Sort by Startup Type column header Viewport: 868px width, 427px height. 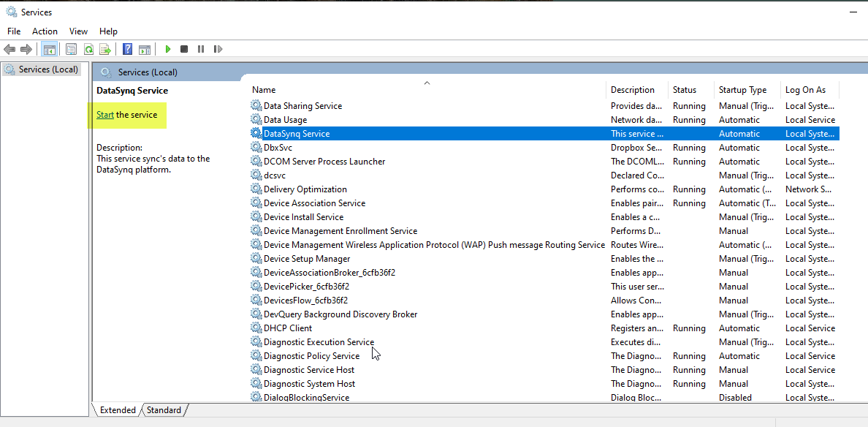[743, 90]
